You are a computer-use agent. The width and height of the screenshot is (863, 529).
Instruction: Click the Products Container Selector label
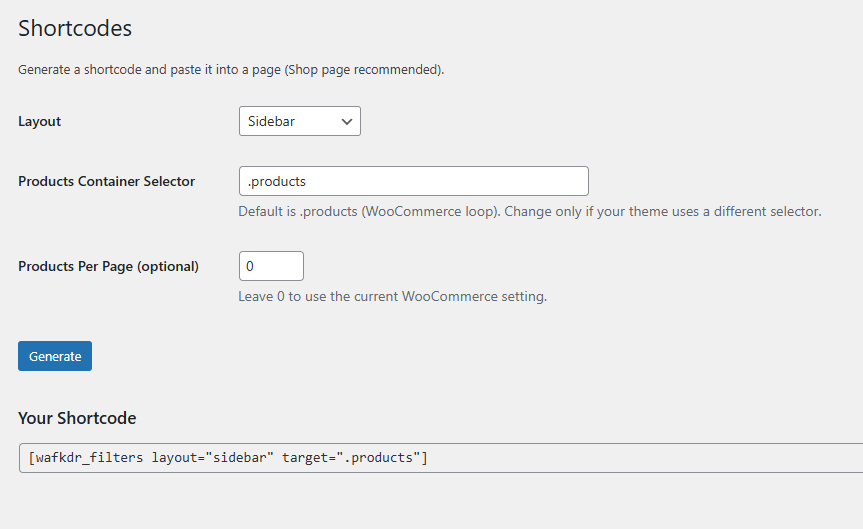click(106, 181)
